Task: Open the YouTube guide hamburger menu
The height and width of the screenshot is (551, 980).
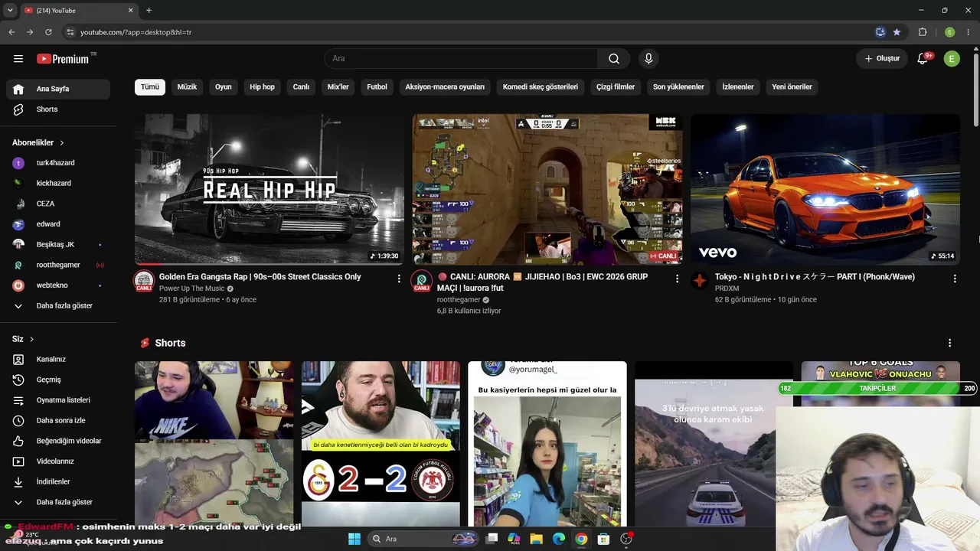Action: click(x=18, y=59)
